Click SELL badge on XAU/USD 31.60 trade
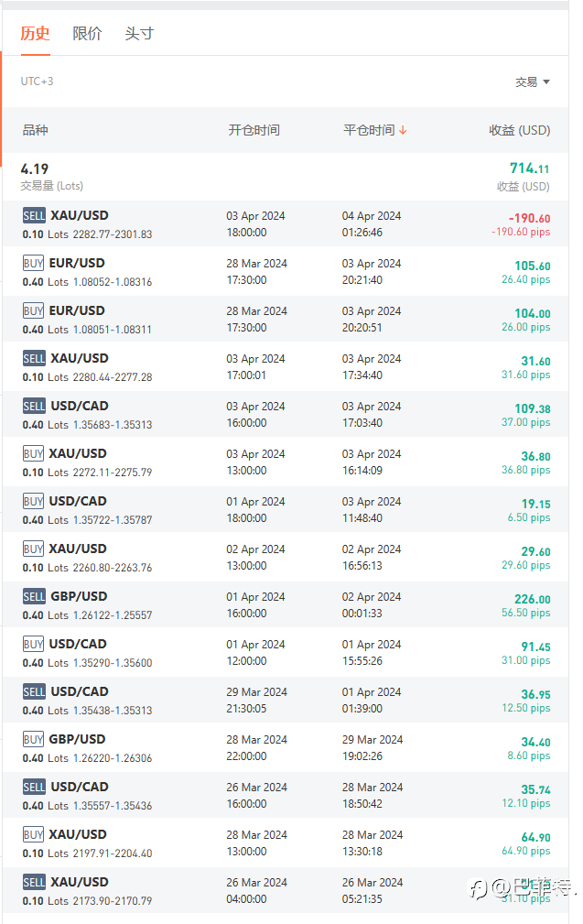583x924 pixels. [34, 359]
